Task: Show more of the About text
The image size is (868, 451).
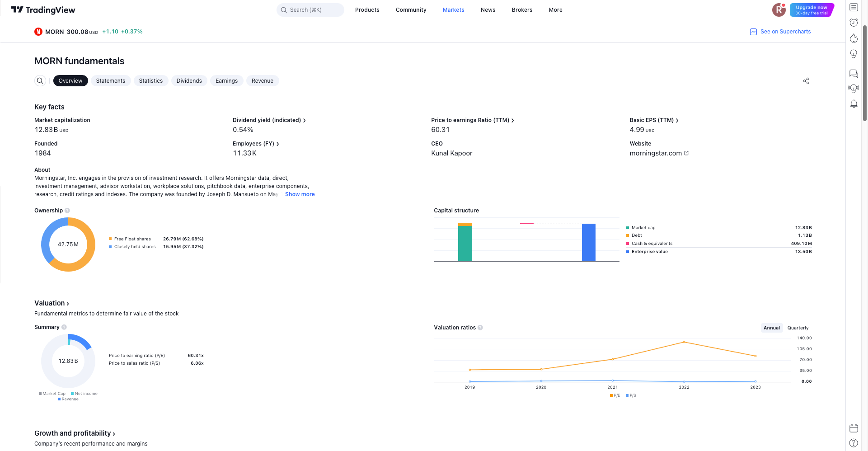Action: 300,194
